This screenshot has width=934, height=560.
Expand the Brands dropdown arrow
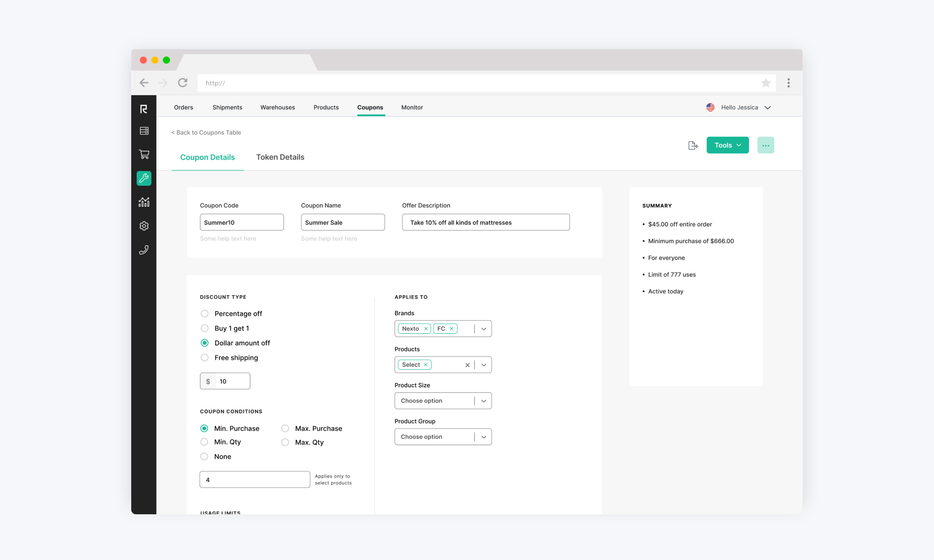pos(484,329)
